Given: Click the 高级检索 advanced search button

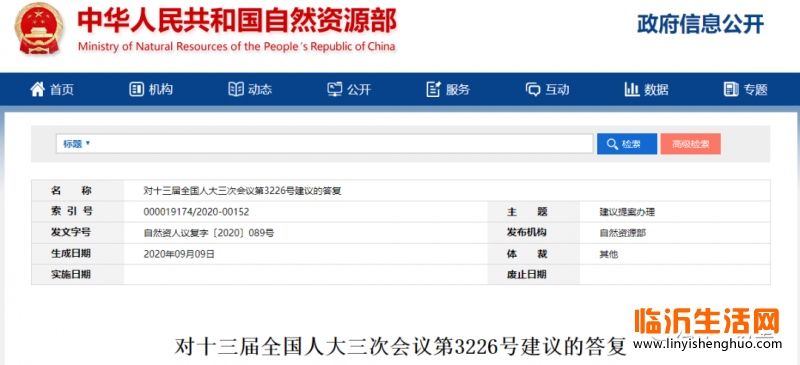Looking at the screenshot, I should [690, 144].
